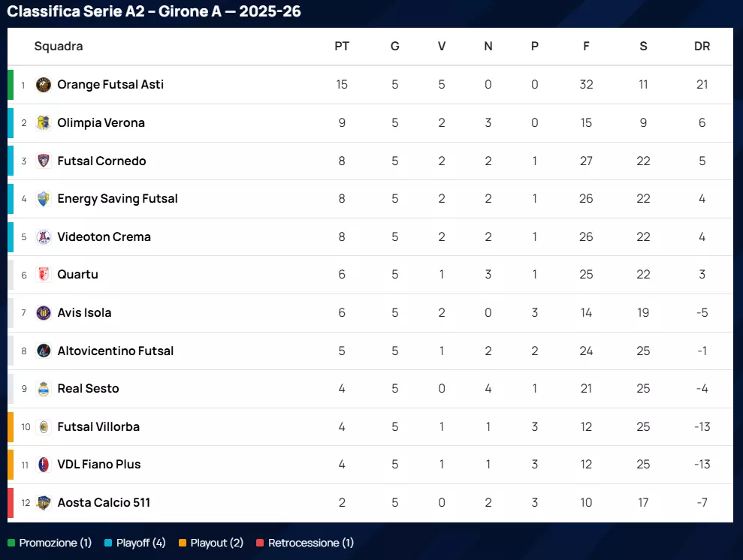The image size is (743, 560).
Task: Click the cyan Playoff legend swatch
Action: tap(108, 543)
